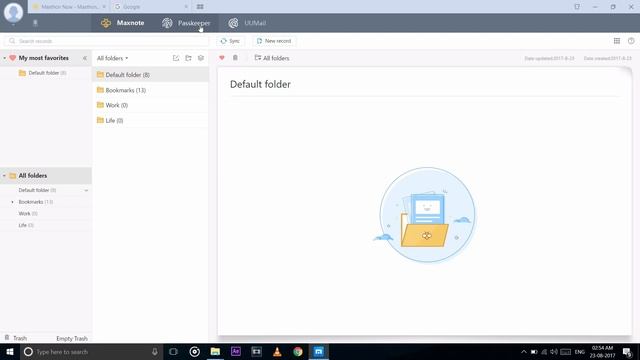The image size is (640, 360).
Task: Open the help icon at top right
Action: [631, 40]
